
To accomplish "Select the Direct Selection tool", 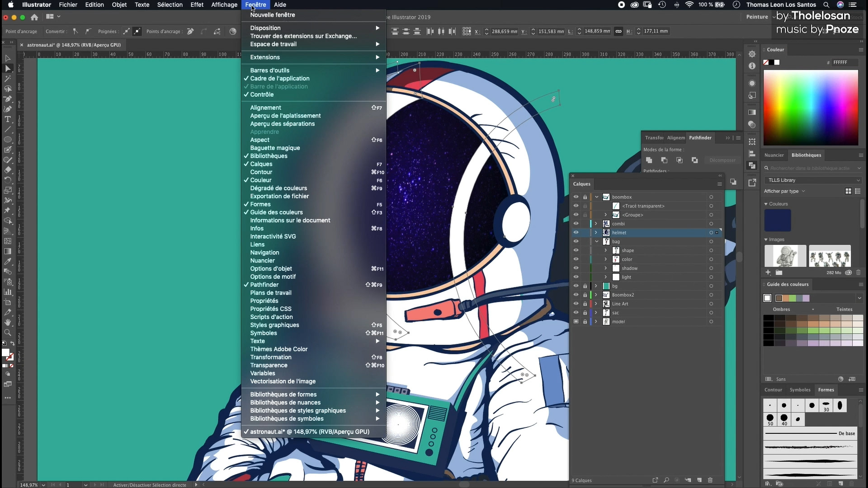I will coord(8,69).
